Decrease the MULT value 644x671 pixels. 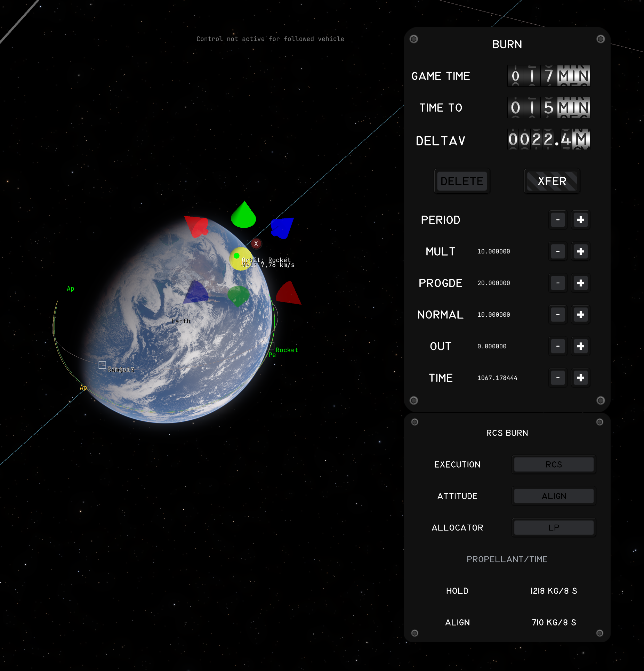(558, 251)
